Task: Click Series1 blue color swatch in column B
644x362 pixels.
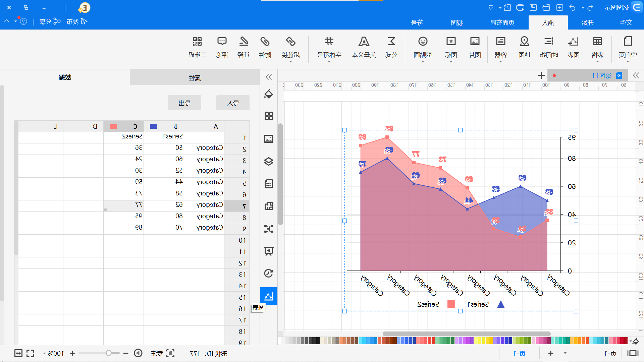Action: 154,126
